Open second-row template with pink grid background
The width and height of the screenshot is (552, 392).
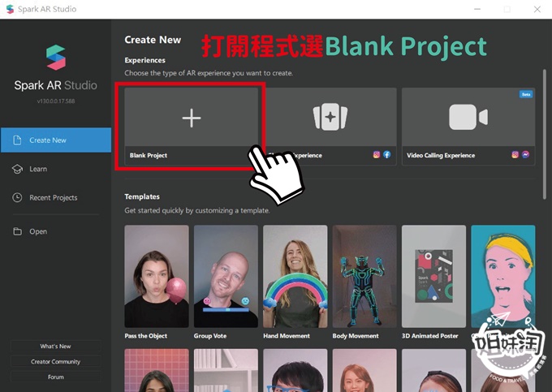pos(157,370)
